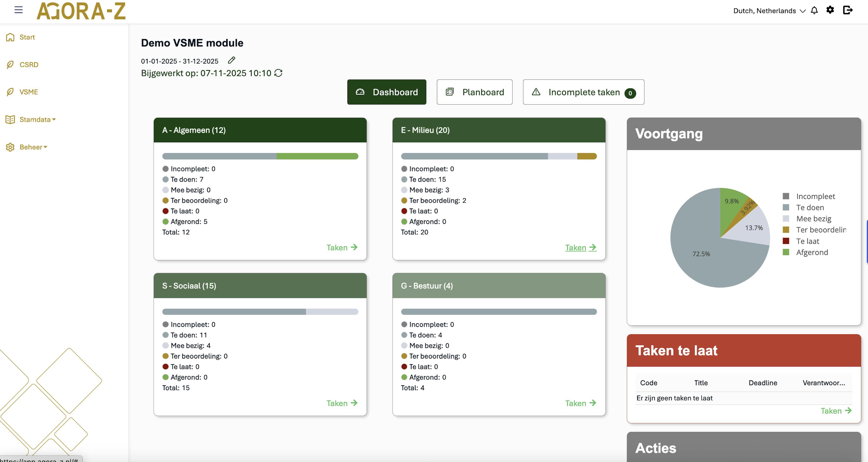Click the logout icon

click(847, 10)
